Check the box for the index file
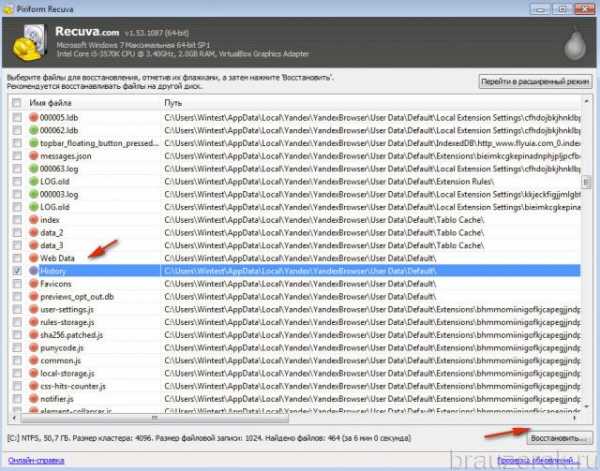Viewport: 600px width, 471px height. (15, 220)
